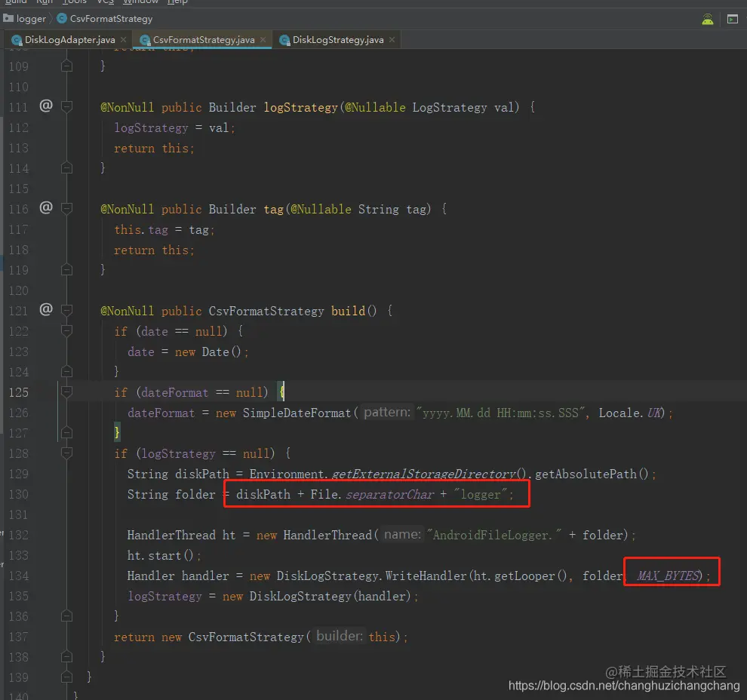Image resolution: width=747 pixels, height=700 pixels.
Task: Click the separatorChar field on line 130
Action: (390, 494)
